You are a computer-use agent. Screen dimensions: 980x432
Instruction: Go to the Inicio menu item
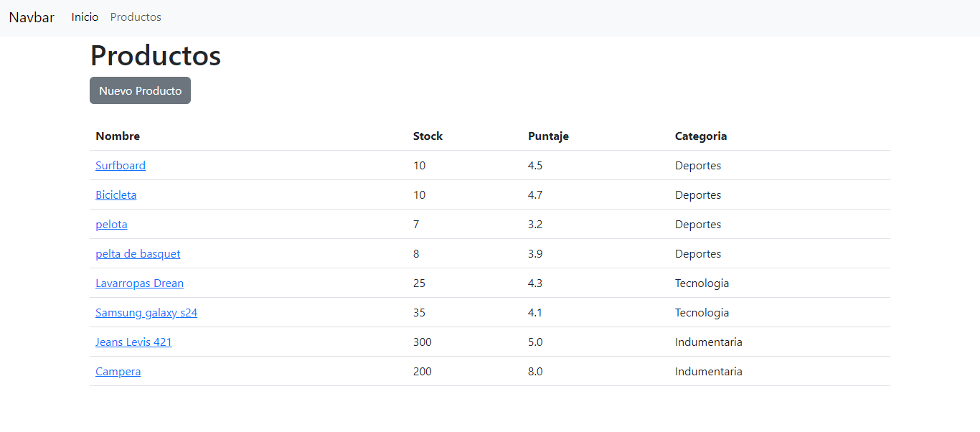85,17
